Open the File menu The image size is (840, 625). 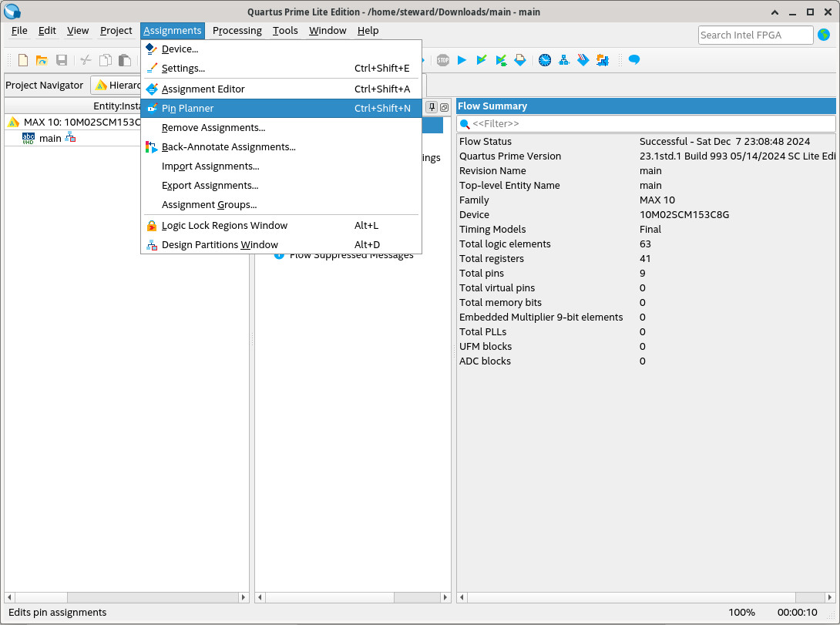point(19,31)
